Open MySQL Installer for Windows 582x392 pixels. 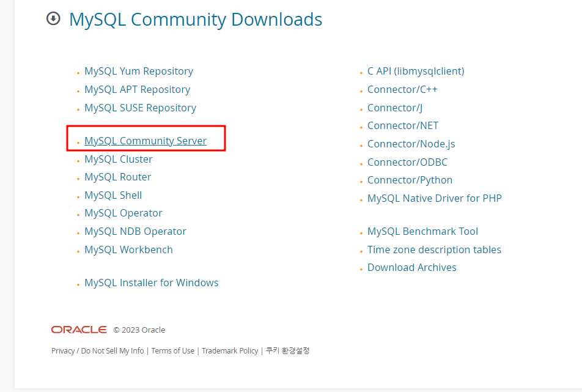pos(152,283)
